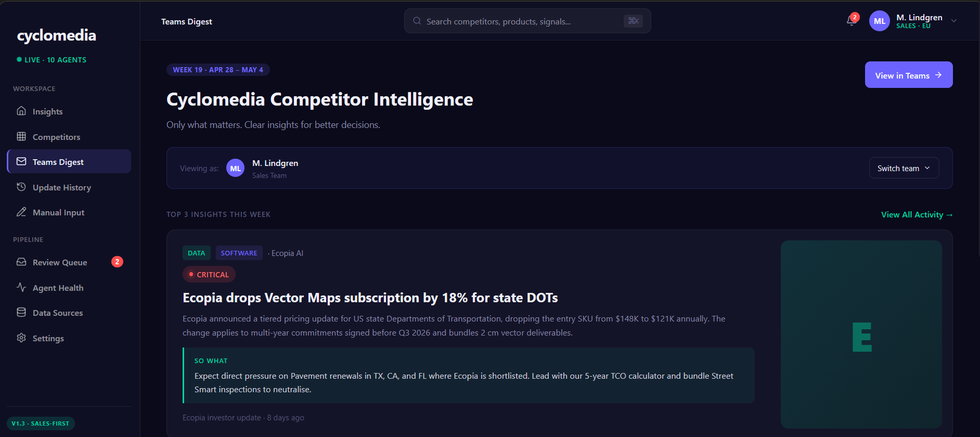Click the Ecopia AI source label
The image size is (980, 437).
click(287, 253)
